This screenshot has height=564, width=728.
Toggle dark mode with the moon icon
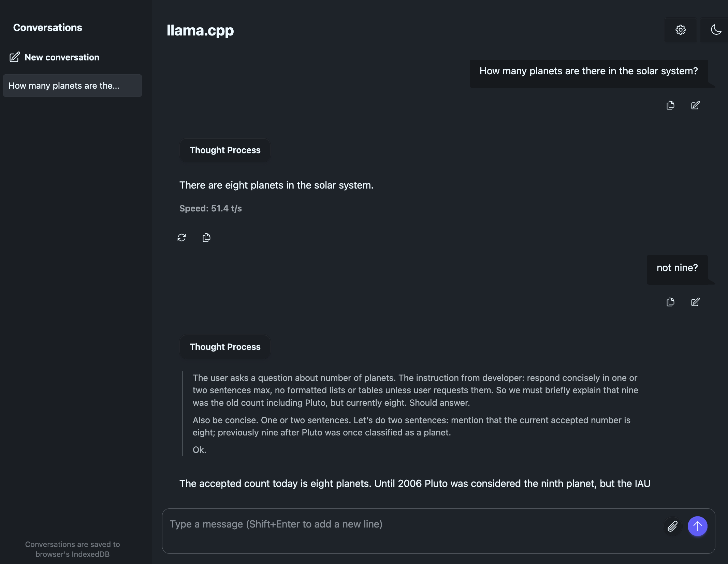pos(716,30)
